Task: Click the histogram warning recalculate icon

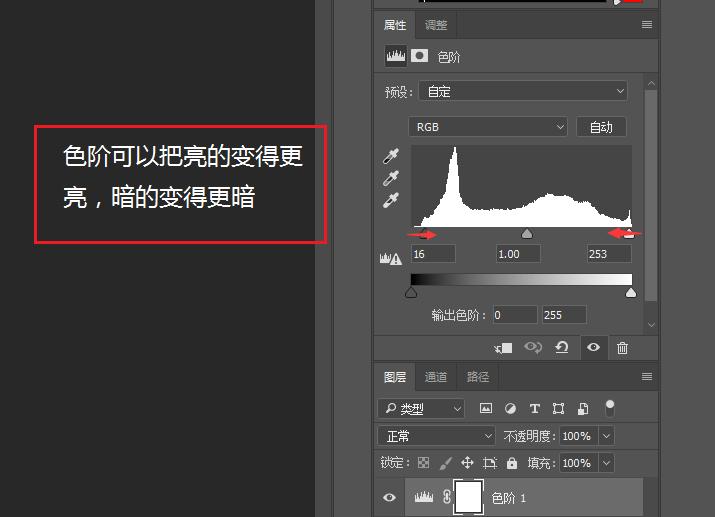Action: (391, 259)
